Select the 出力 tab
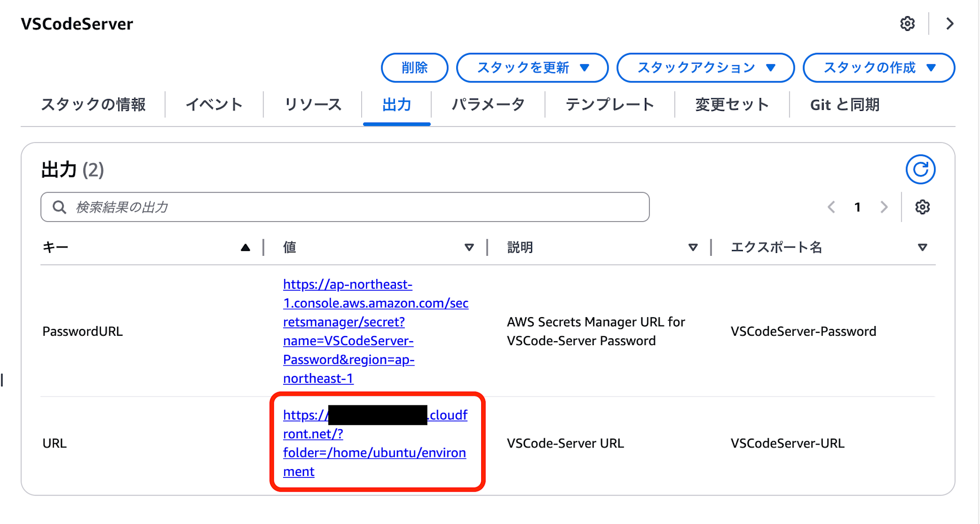Screen dimensions: 980x524 [396, 104]
